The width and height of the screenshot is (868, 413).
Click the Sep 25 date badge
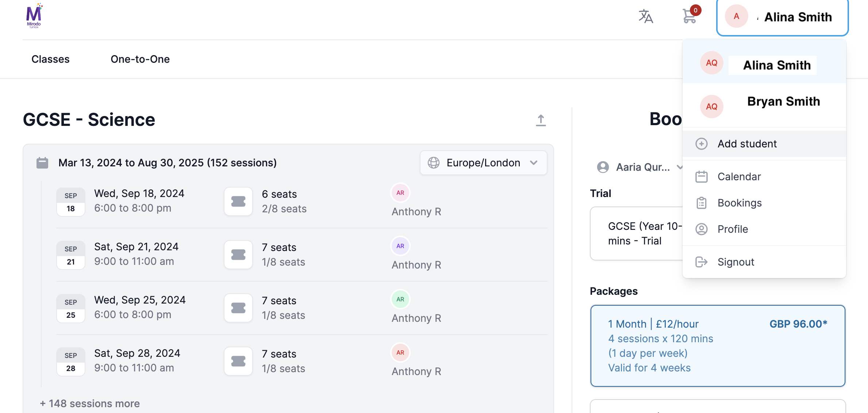(71, 308)
